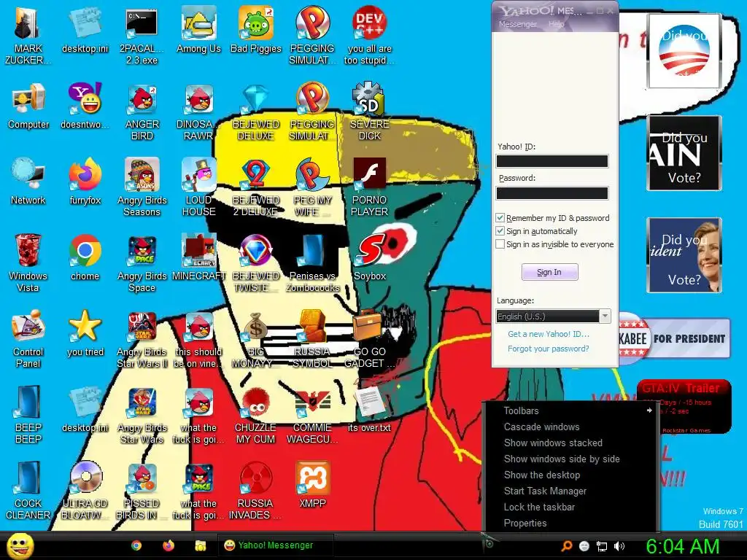Open the Help menu in Yahoo Messenger

coord(556,24)
